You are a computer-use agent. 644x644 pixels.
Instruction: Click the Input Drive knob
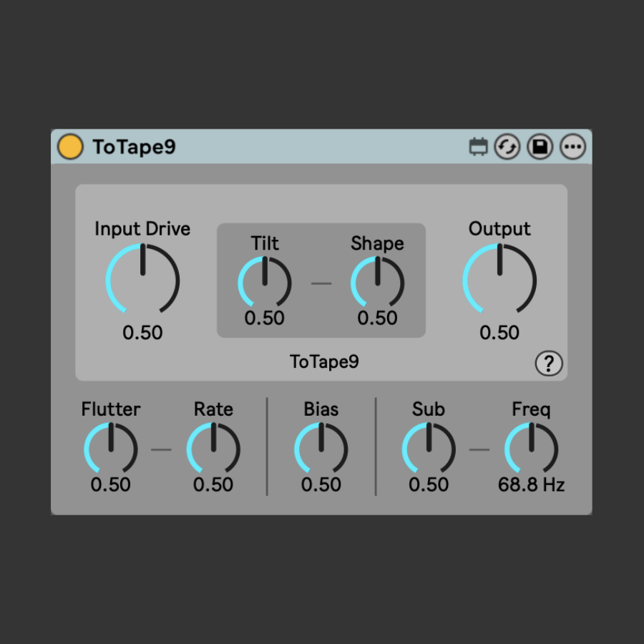pyautogui.click(x=142, y=280)
